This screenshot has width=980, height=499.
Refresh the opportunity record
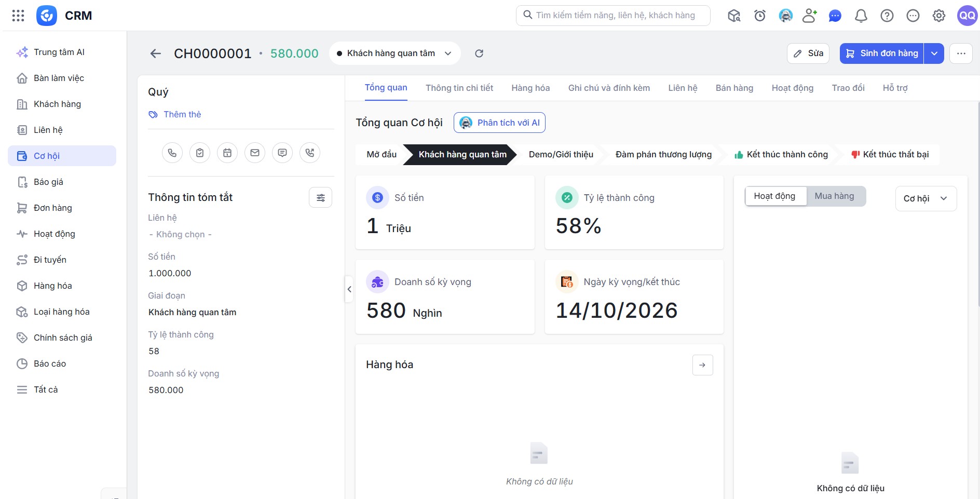tap(479, 53)
